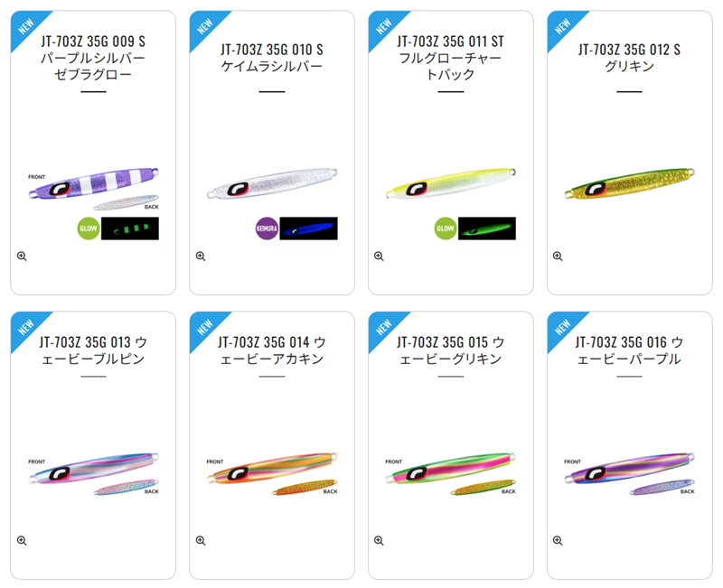Click zoom icon on 014 wavy red gold card

201,540
